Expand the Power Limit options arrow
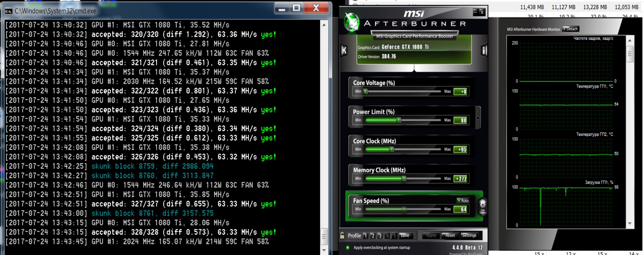The image size is (644, 255). 478,118
